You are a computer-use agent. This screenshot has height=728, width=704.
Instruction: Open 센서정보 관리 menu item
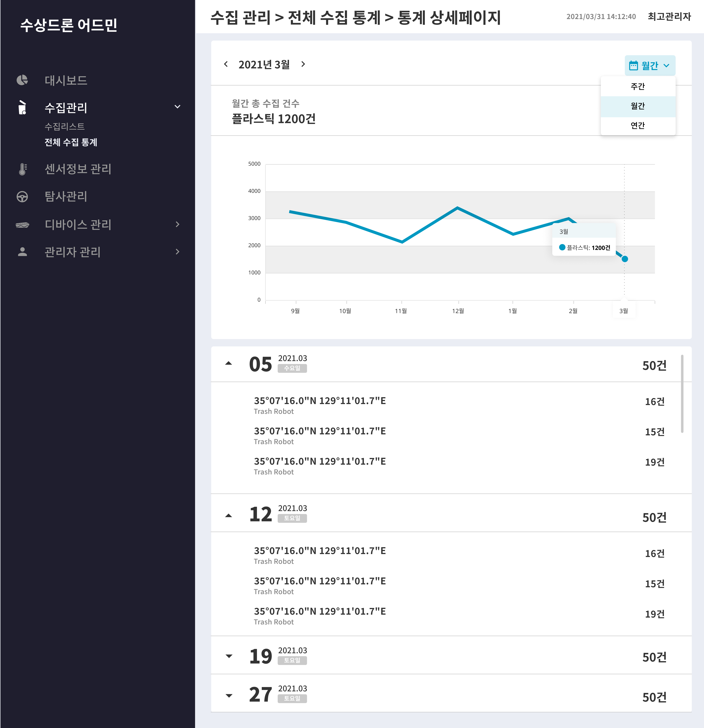78,169
